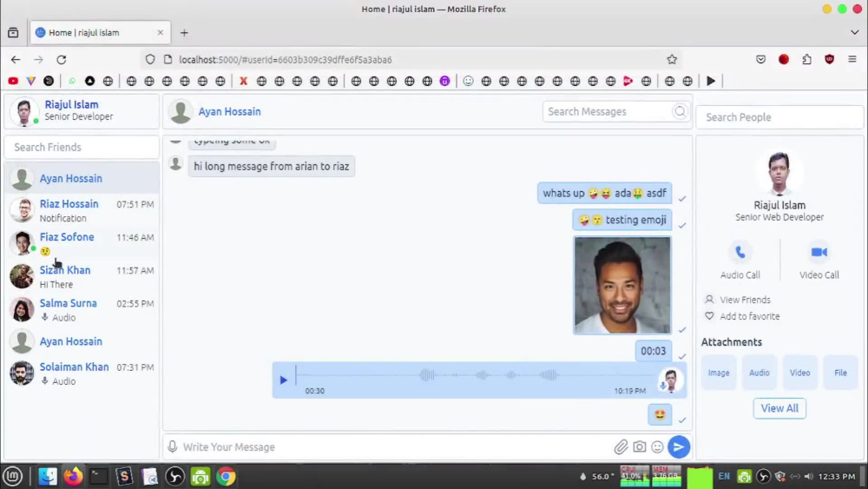Open Firefox view tabs icon
This screenshot has height=489, width=868.
point(13,33)
